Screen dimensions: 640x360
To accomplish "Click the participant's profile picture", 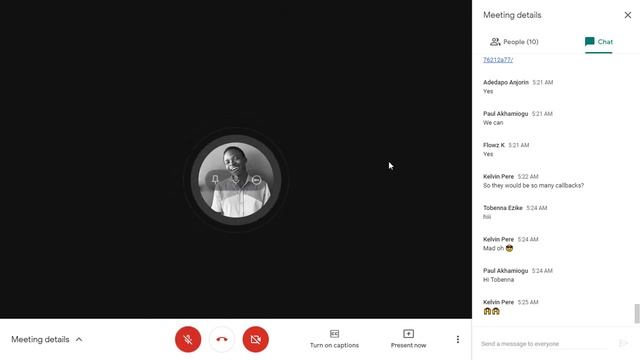I will (236, 180).
